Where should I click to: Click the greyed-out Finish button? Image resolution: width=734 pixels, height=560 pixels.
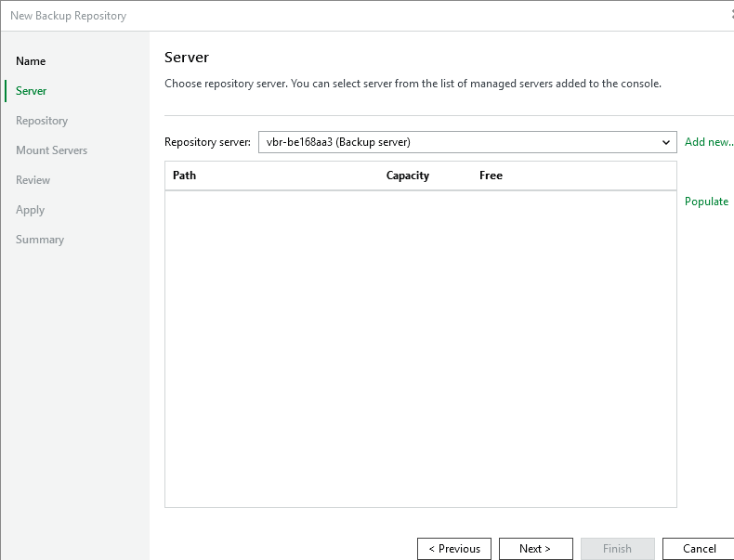(617, 549)
